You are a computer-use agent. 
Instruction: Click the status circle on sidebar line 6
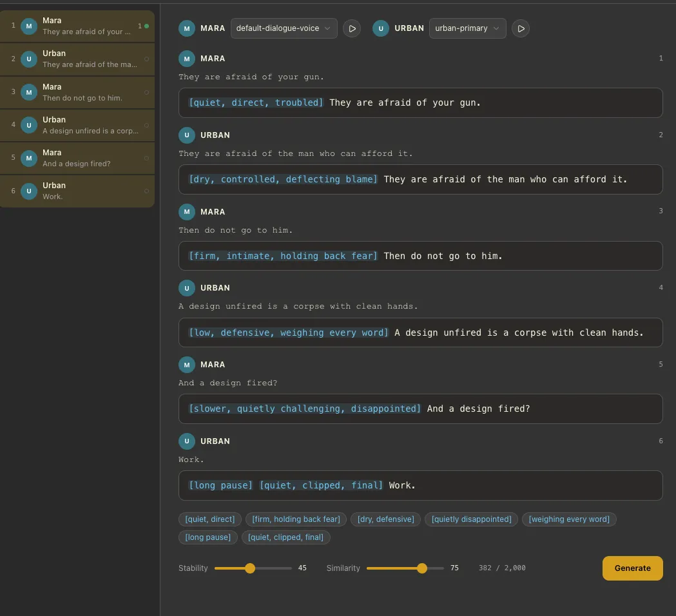(x=146, y=191)
